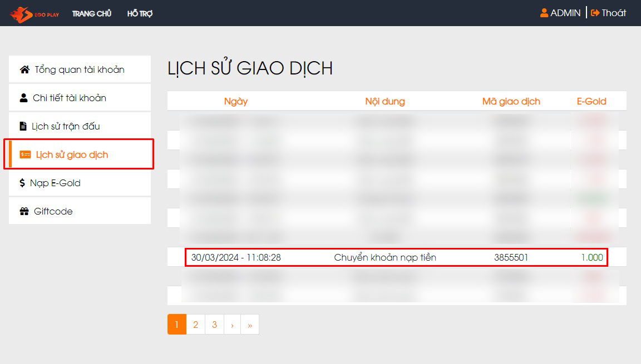Log out via the Thoát link
The width and height of the screenshot is (641, 364).
[614, 13]
